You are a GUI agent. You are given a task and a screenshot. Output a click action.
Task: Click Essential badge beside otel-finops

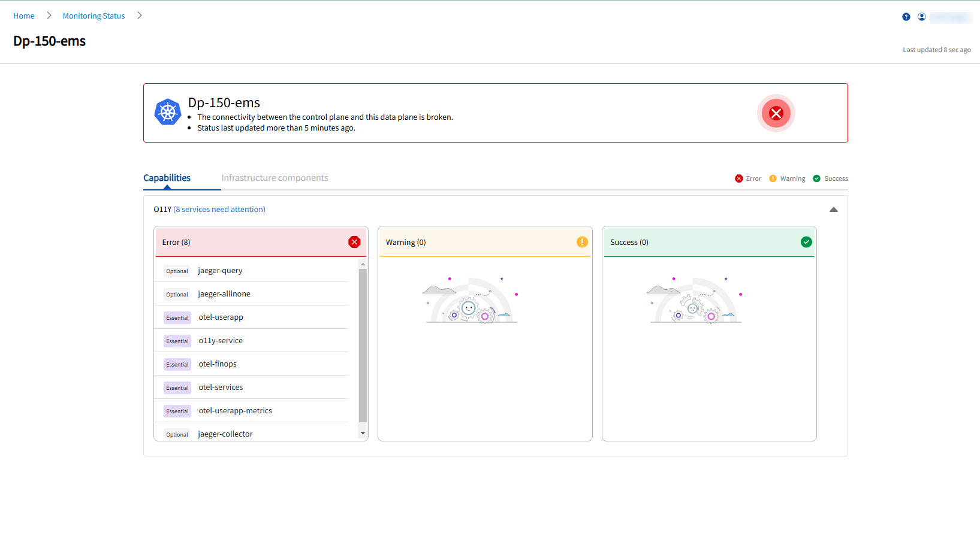[177, 365]
